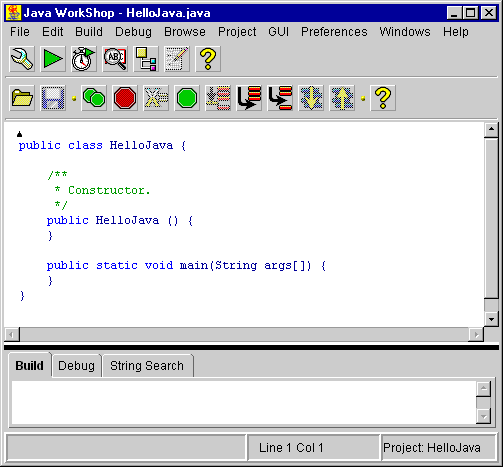The height and width of the screenshot is (467, 503).
Task: Maximize the Java WorkShop window
Action: (470, 13)
